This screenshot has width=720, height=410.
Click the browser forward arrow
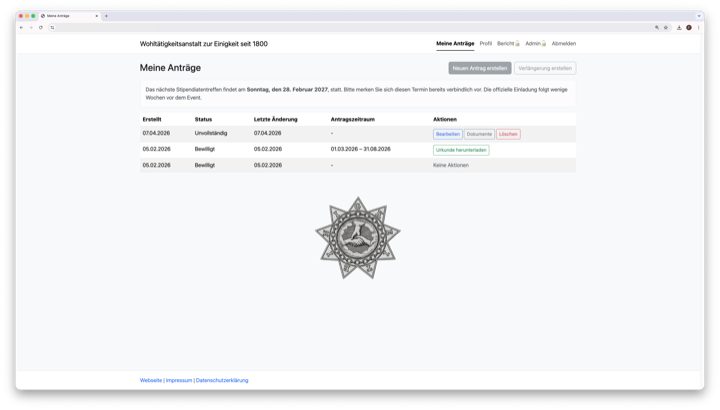point(31,27)
